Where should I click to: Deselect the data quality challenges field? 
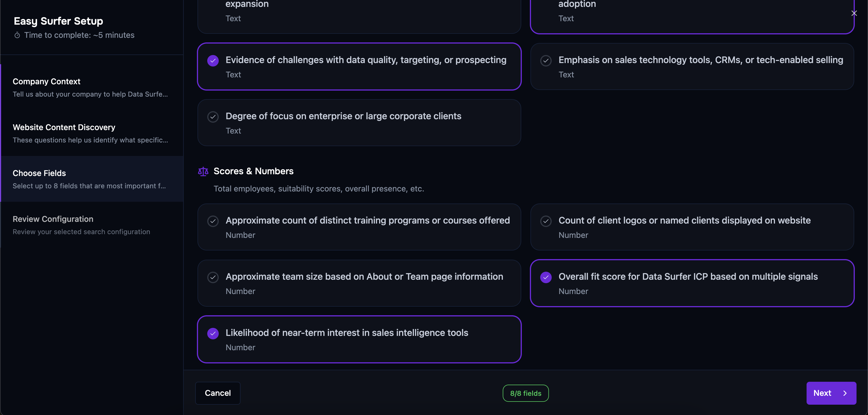(359, 66)
